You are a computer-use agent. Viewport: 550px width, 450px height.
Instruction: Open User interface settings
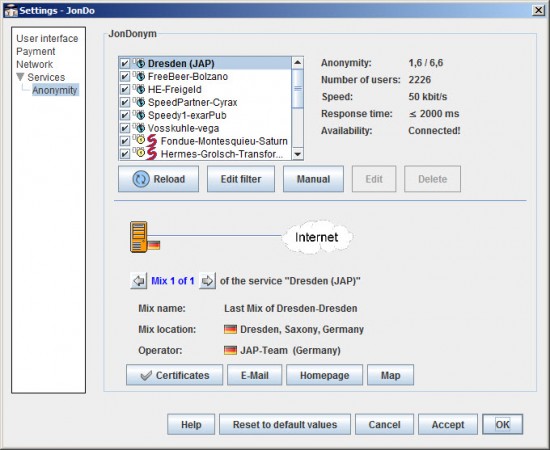coord(47,38)
